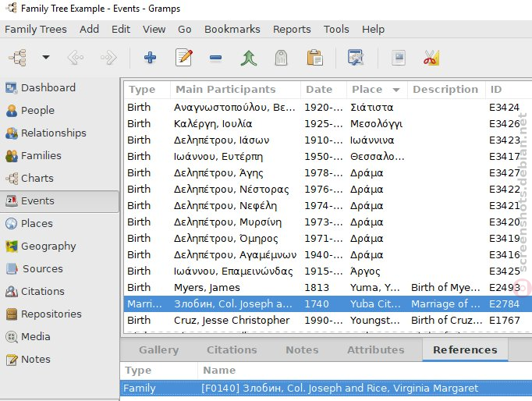
Task: Select the Cruz, Jesse Christopher birth row
Action: click(328, 321)
